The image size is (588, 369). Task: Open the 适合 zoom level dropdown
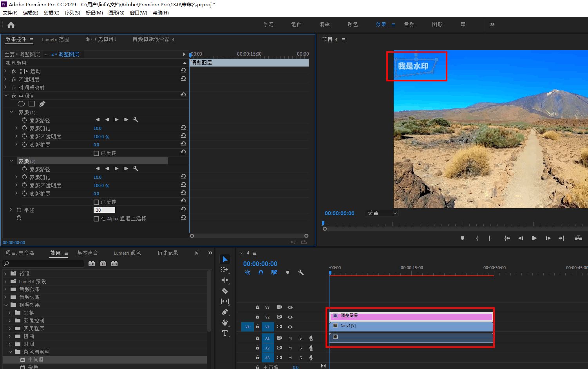click(x=382, y=213)
